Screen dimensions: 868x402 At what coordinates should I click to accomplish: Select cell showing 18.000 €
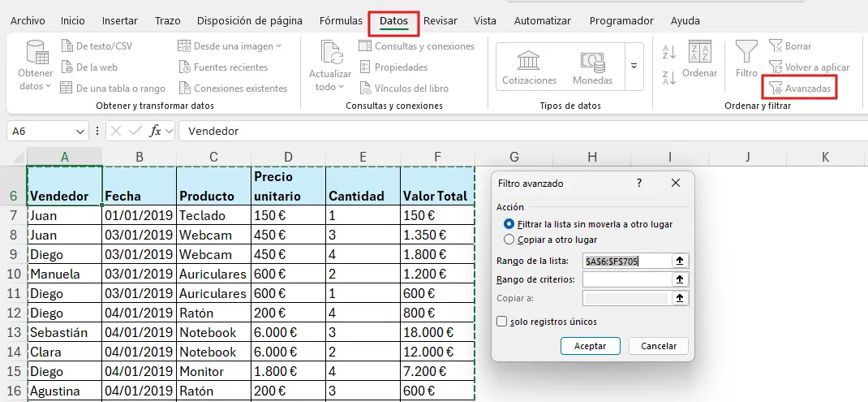coord(437,332)
